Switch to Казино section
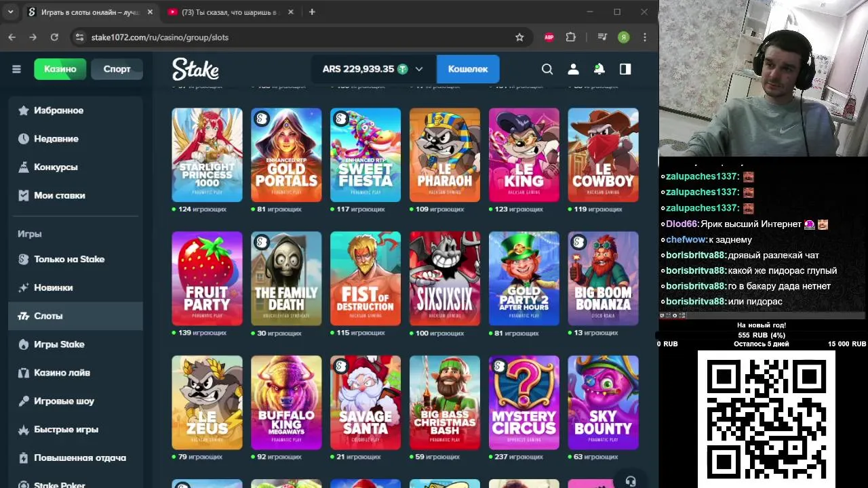Screen dimensions: 868x488 60,69
